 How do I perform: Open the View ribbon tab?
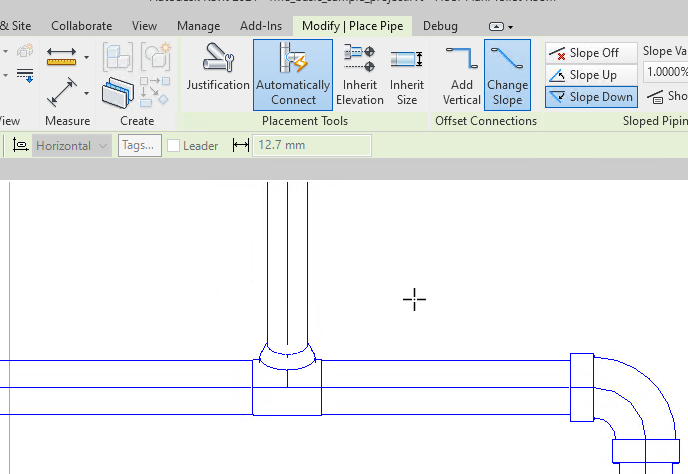pyautogui.click(x=144, y=26)
